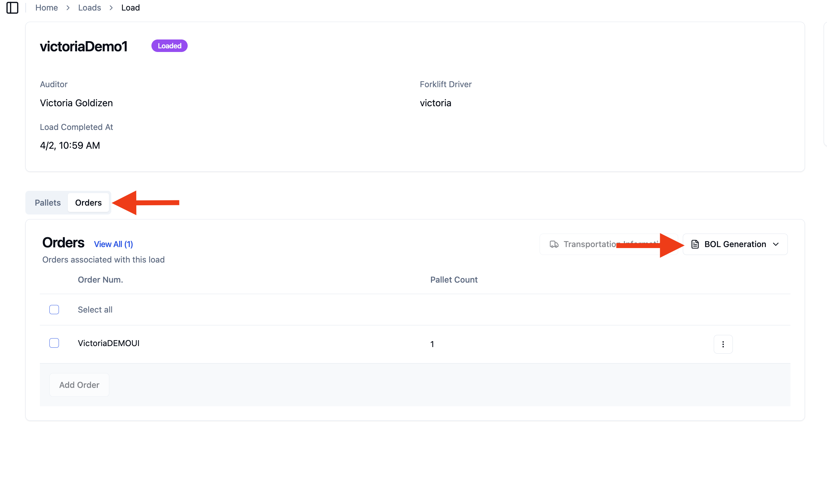Open the VictoriaDEMOUI row options menu

point(723,344)
